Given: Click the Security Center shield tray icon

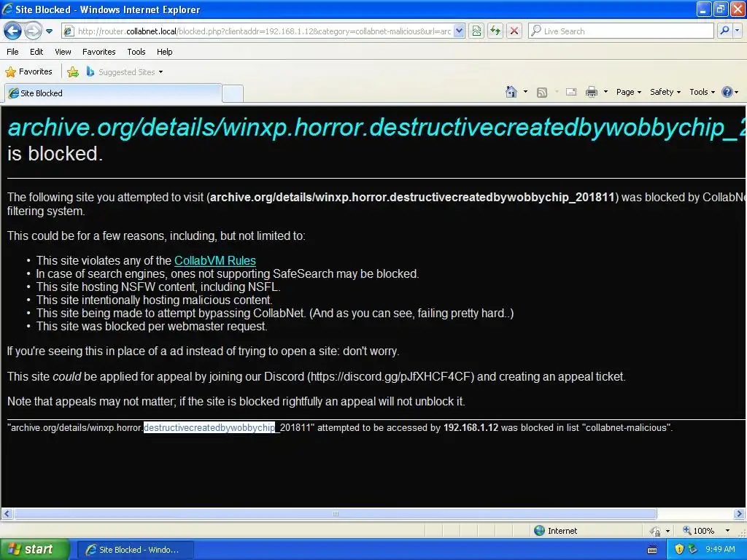Looking at the screenshot, I should click(x=679, y=550).
